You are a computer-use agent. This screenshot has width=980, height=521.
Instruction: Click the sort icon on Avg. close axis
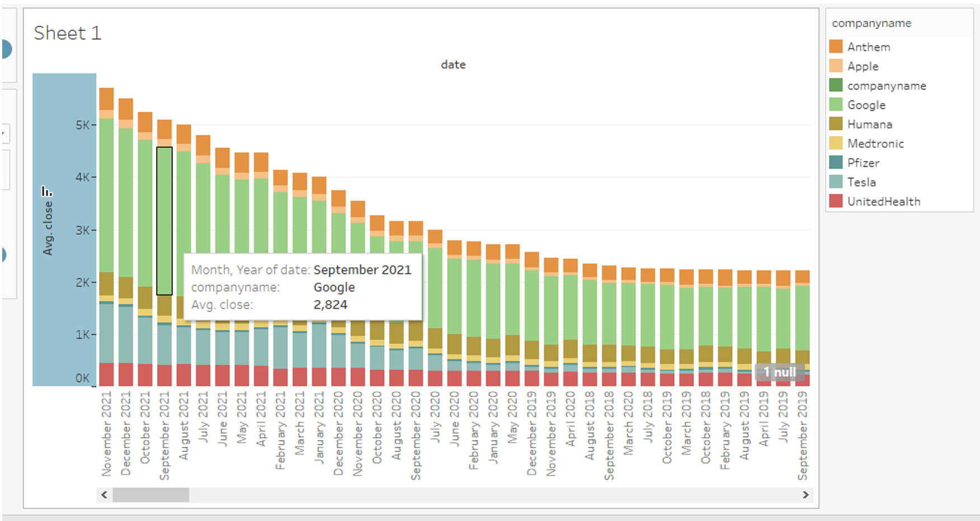pyautogui.click(x=47, y=191)
